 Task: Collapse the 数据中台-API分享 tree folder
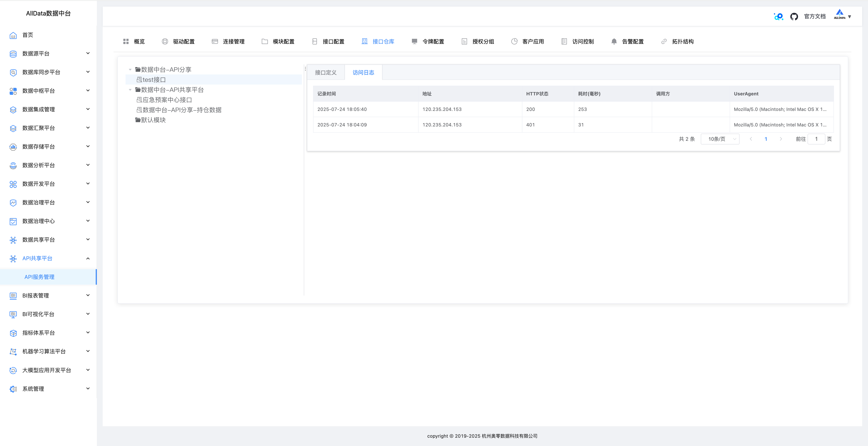(x=130, y=69)
